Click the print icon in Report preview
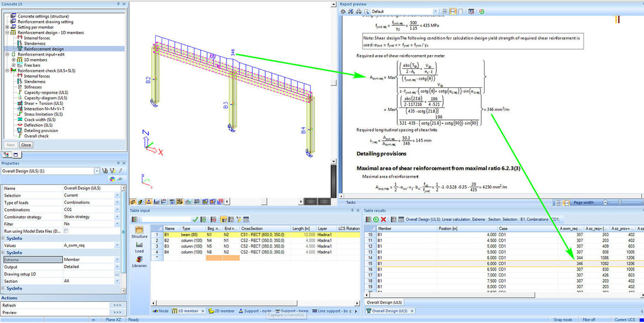 pos(358,12)
